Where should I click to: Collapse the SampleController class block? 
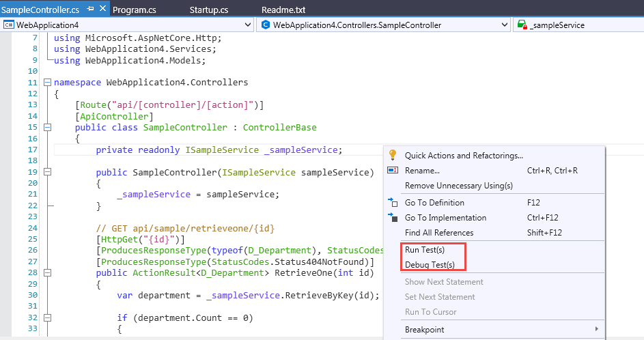click(47, 128)
